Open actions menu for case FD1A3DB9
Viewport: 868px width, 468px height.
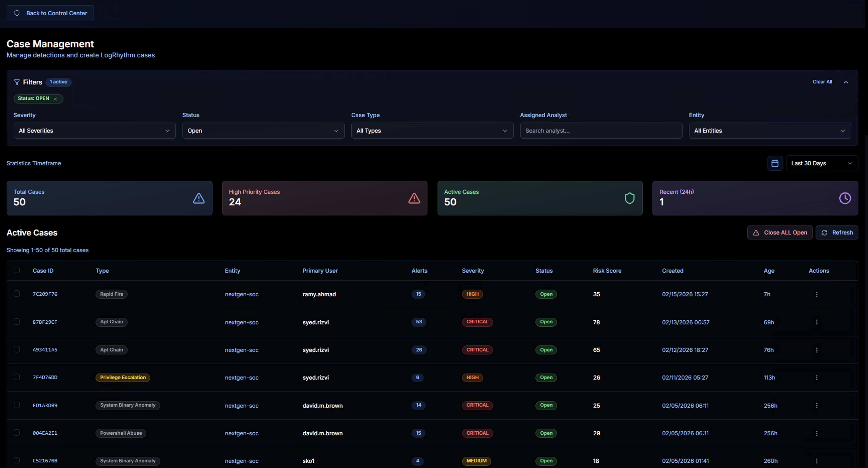click(x=817, y=405)
